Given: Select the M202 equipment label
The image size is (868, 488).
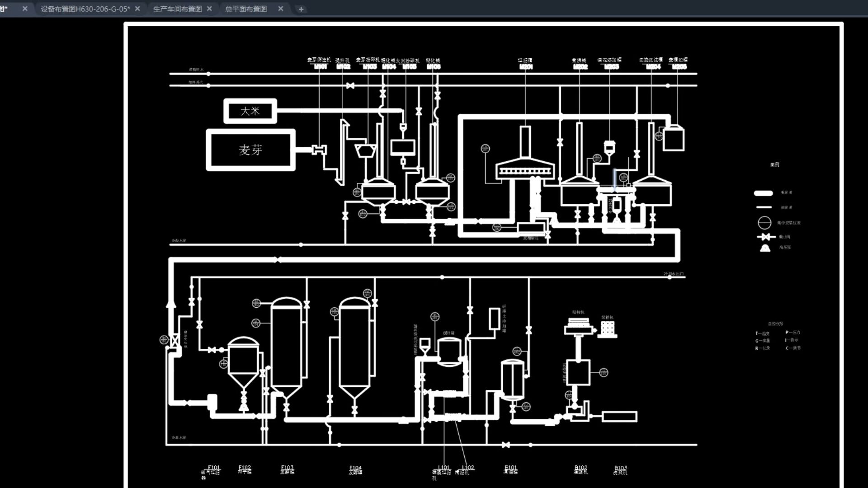Looking at the screenshot, I should pyautogui.click(x=580, y=66).
